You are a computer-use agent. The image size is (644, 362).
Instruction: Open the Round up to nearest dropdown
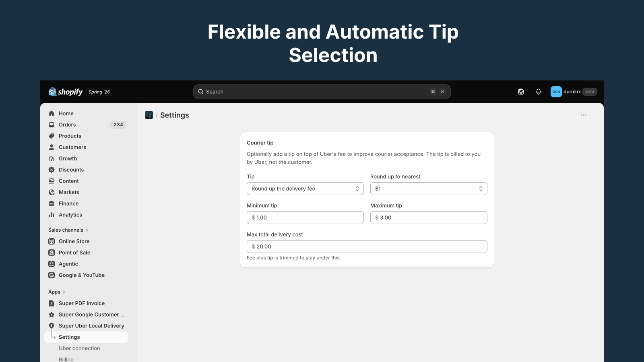coord(429,189)
